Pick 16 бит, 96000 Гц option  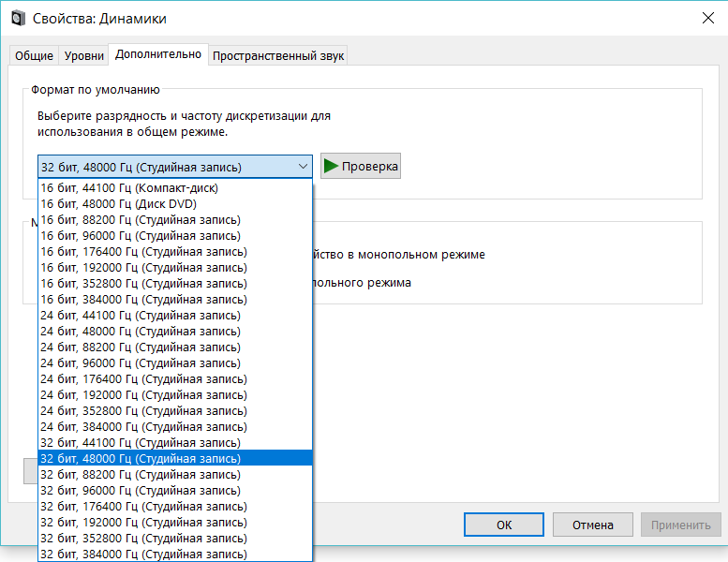(175, 236)
